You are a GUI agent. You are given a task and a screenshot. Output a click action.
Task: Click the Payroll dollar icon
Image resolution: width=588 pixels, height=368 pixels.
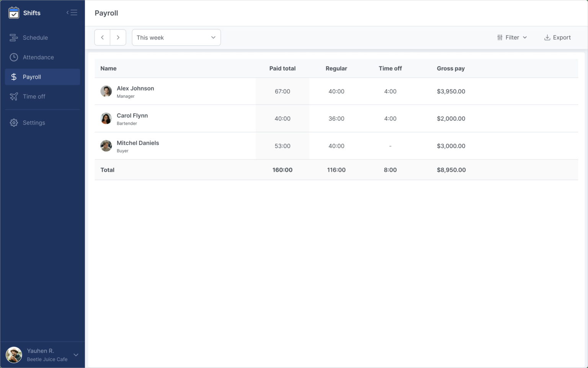[x=14, y=77]
